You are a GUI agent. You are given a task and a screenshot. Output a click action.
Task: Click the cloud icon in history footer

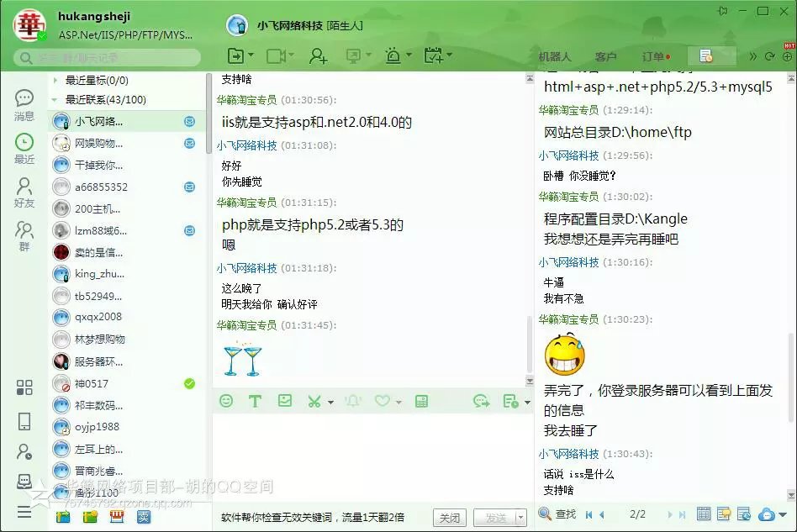click(x=767, y=514)
